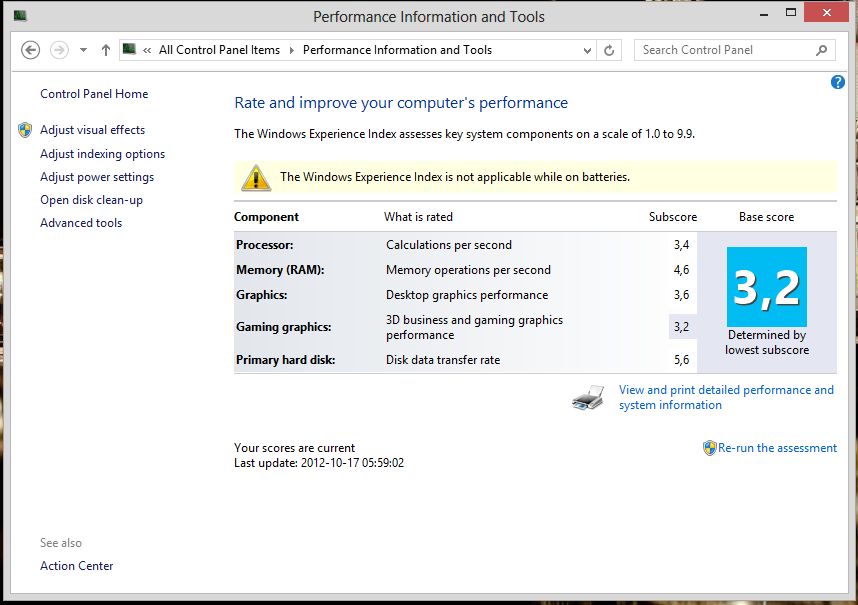Click the Base score column header
The width and height of the screenshot is (858, 605).
tap(767, 217)
